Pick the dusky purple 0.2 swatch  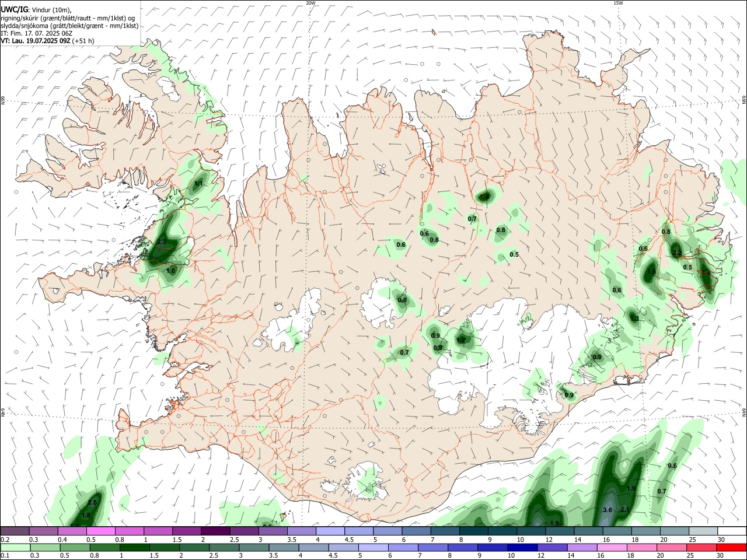click(16, 531)
